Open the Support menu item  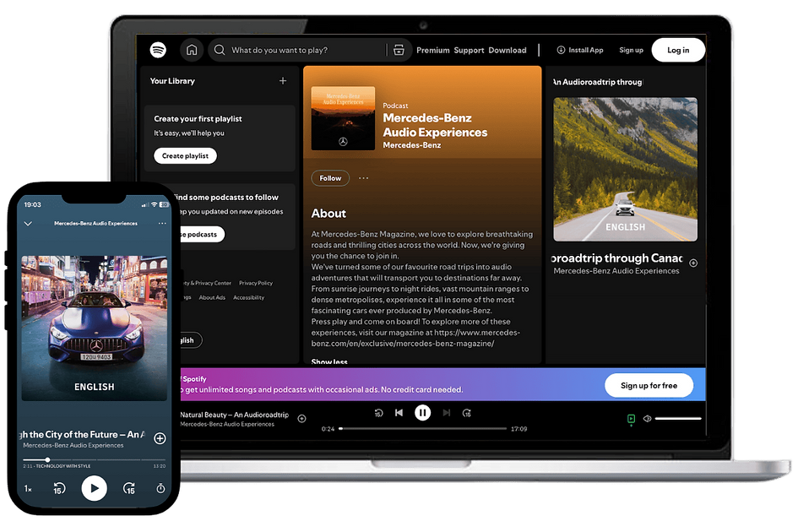tap(469, 51)
